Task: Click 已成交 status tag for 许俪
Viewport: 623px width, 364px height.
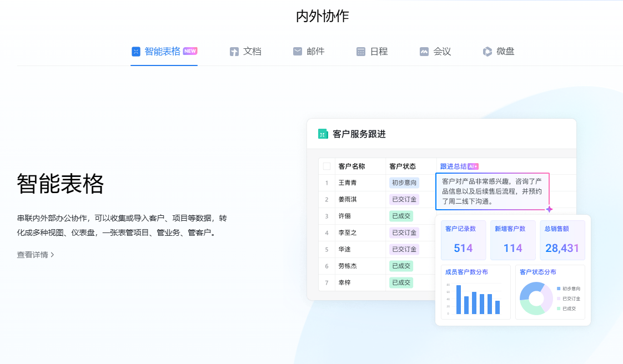Action: coord(401,216)
